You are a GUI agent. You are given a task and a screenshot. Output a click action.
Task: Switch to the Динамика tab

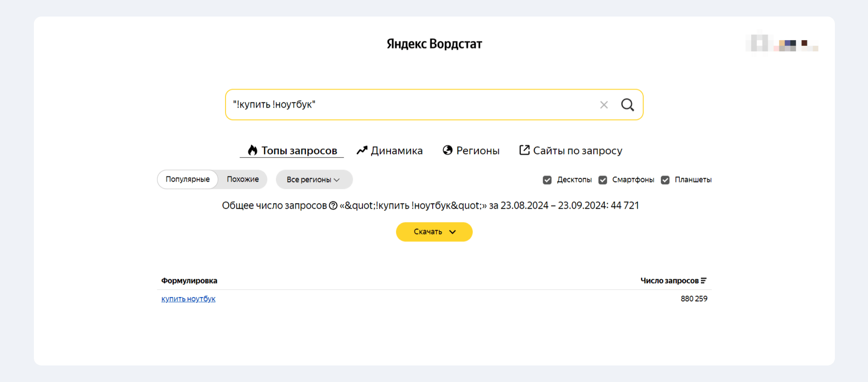point(396,151)
